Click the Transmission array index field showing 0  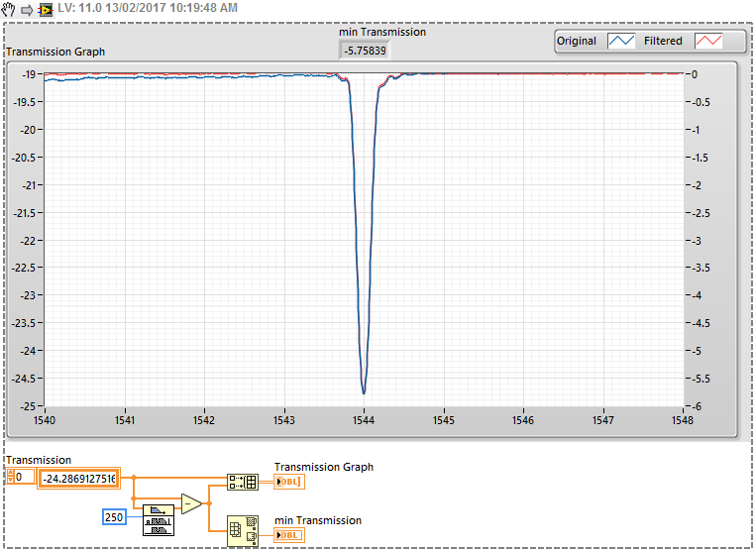tap(24, 477)
